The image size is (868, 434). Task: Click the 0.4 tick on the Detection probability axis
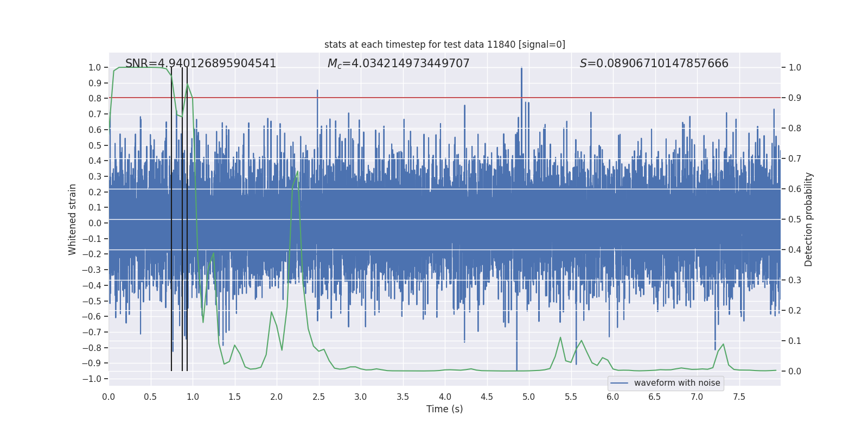point(795,250)
